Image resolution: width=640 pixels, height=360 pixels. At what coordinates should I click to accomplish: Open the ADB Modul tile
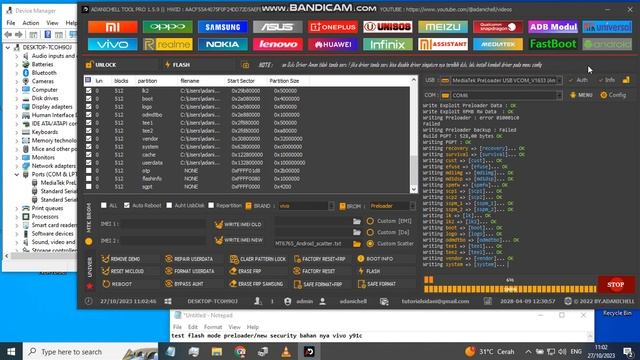[x=553, y=27]
